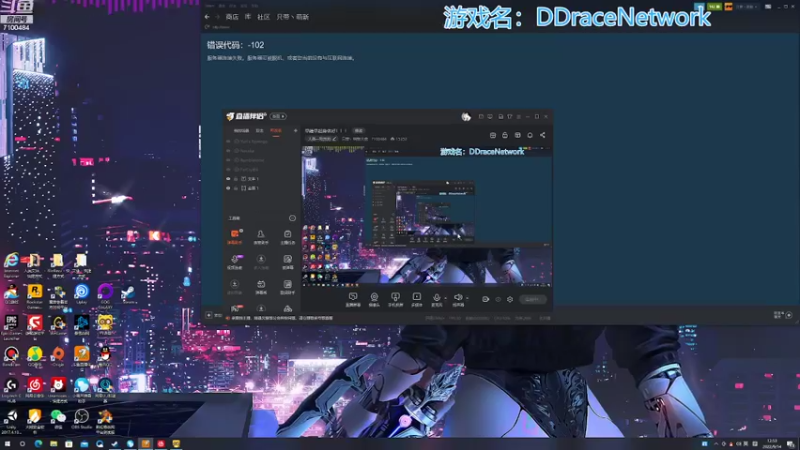Open Rockstar Games Launcher desktop icon

[x=35, y=296]
